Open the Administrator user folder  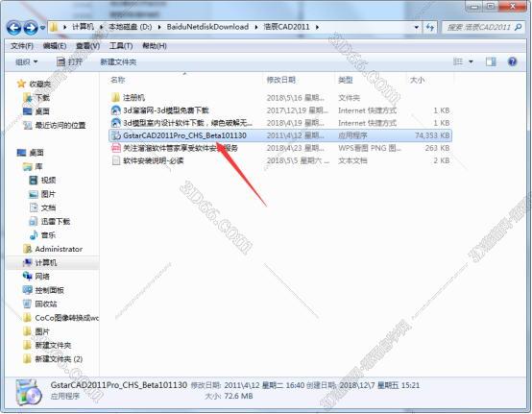coord(59,249)
